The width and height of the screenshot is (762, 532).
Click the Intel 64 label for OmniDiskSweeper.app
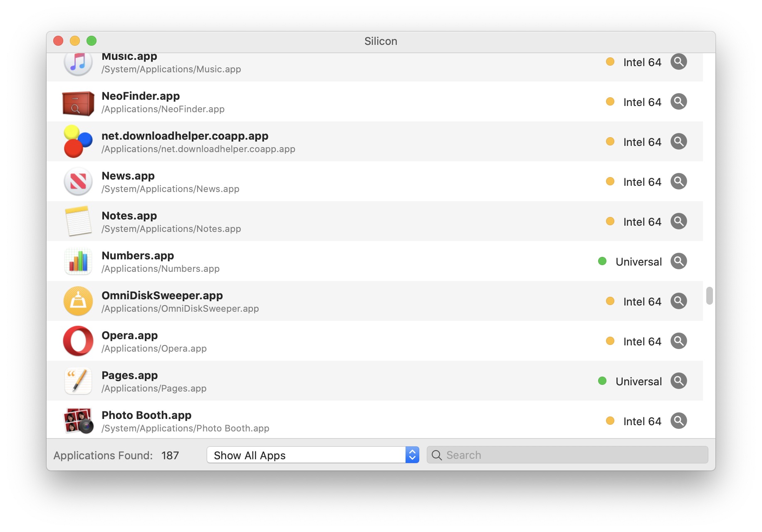point(642,302)
